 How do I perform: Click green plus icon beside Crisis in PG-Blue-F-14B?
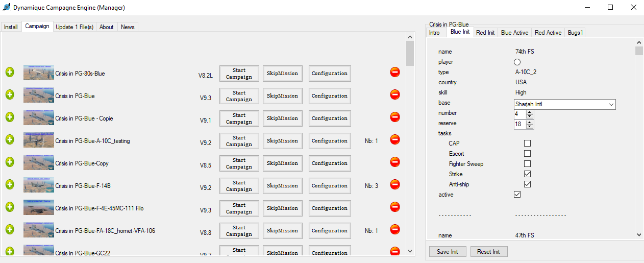click(x=10, y=184)
